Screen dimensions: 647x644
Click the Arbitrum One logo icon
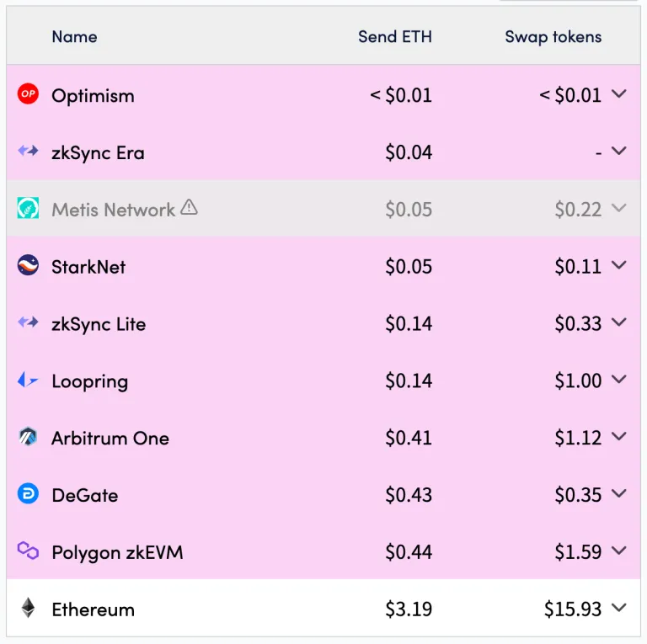click(29, 438)
